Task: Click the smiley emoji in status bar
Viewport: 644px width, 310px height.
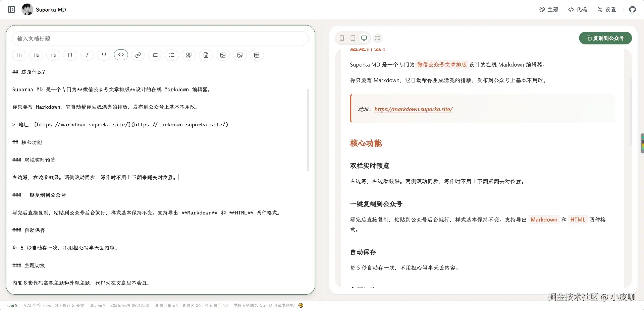Action: tap(301, 305)
